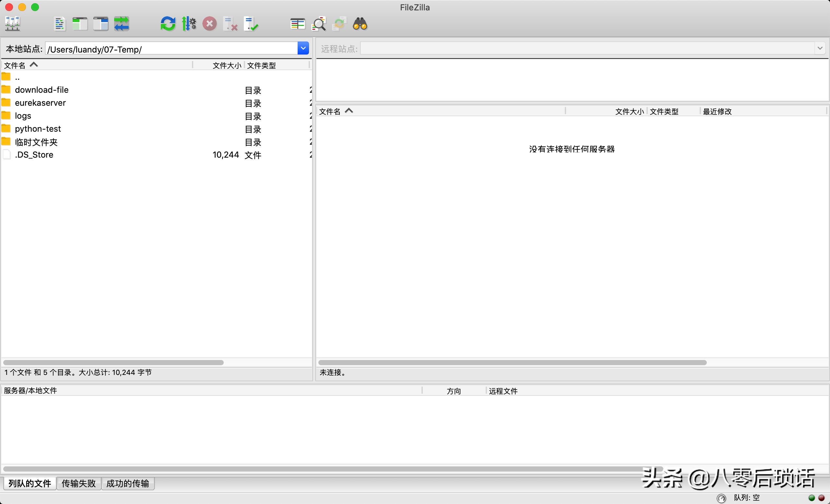Toggle local directory tree display
The width and height of the screenshot is (830, 504).
(80, 24)
